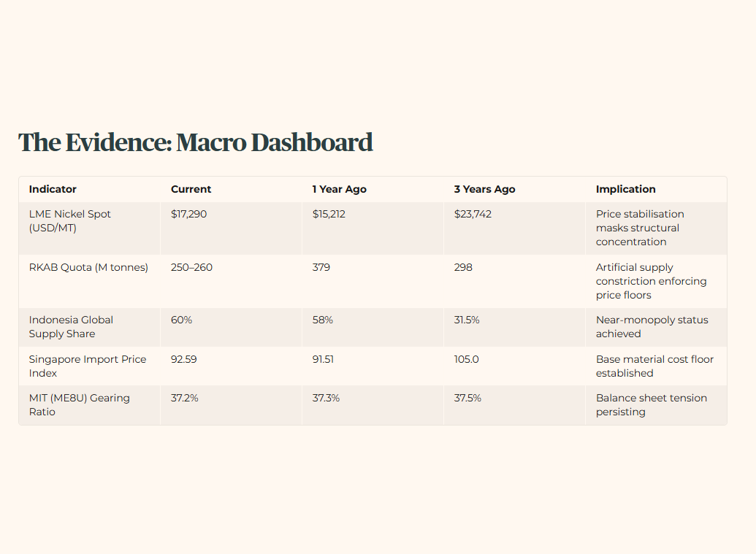Click the '31.5%' supply share value

(x=467, y=320)
